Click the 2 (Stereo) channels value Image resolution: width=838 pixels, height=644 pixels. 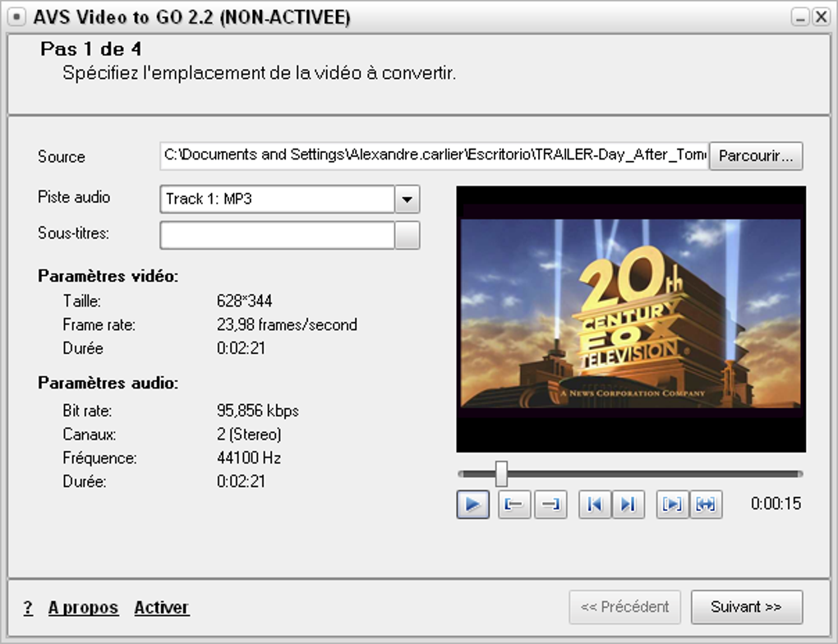pos(249,435)
